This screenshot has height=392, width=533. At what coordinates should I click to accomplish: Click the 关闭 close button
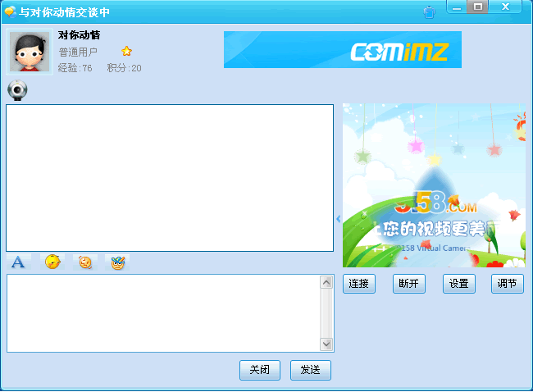[x=260, y=370]
